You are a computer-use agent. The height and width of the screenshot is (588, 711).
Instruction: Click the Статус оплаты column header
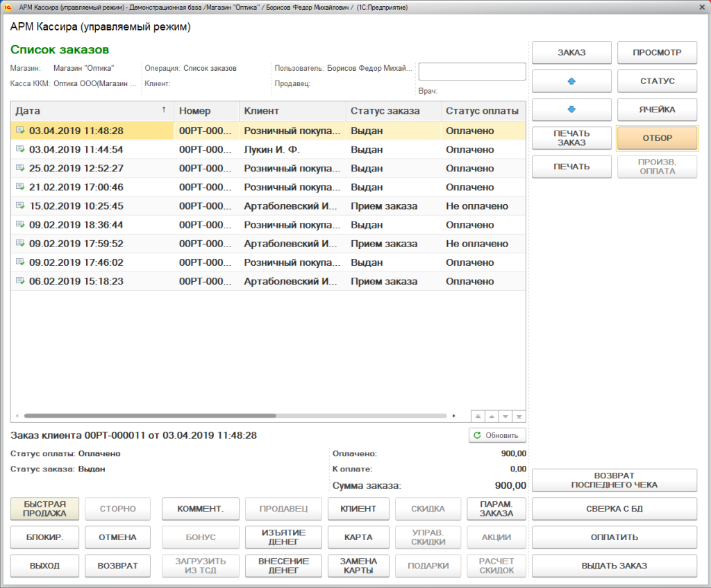click(x=482, y=111)
